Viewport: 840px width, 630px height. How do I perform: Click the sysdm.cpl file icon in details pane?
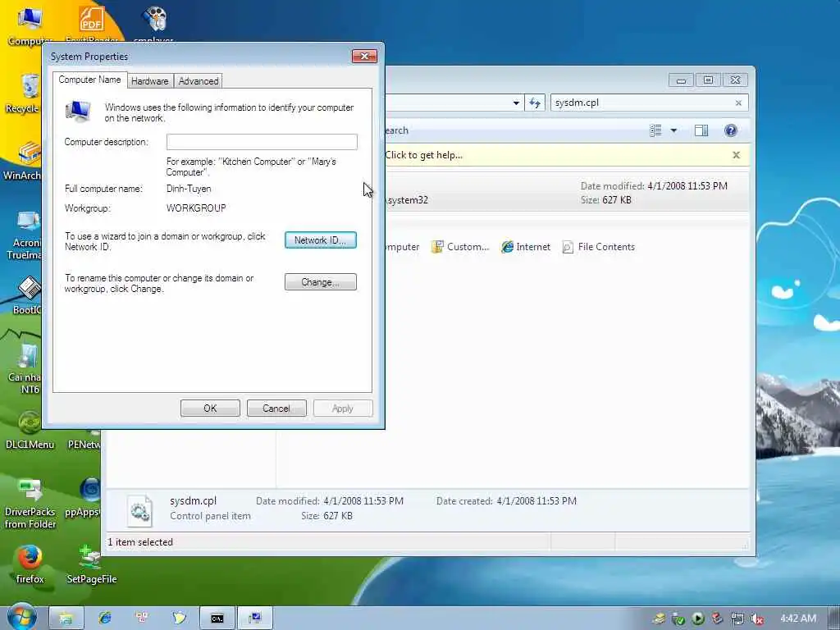139,510
